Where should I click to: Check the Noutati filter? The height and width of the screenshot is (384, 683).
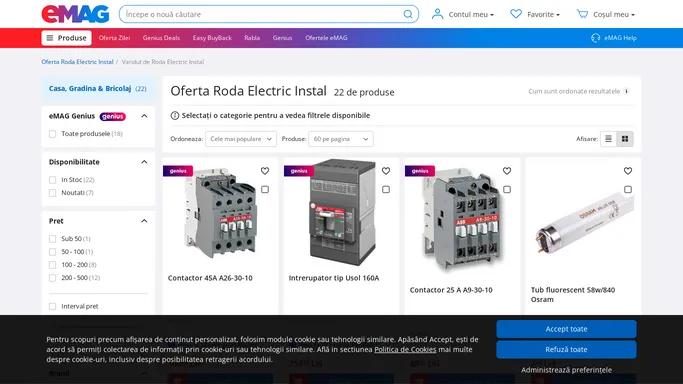click(x=53, y=193)
